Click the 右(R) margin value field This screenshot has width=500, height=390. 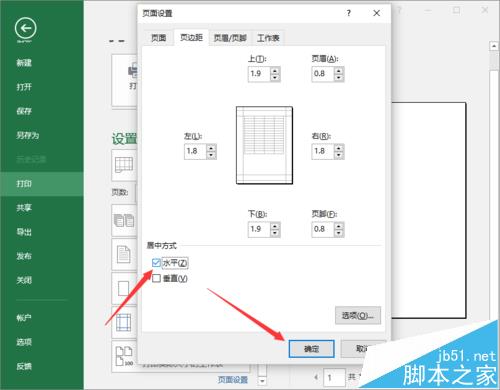tap(322, 151)
